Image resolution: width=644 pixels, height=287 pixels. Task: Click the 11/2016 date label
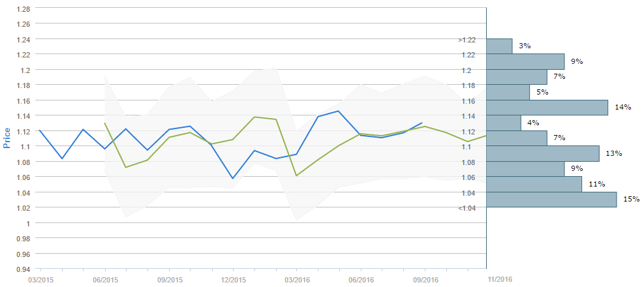click(500, 279)
